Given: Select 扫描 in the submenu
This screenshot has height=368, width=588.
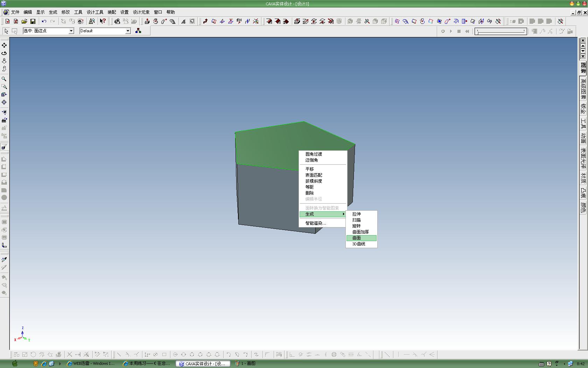Looking at the screenshot, I should click(361, 220).
